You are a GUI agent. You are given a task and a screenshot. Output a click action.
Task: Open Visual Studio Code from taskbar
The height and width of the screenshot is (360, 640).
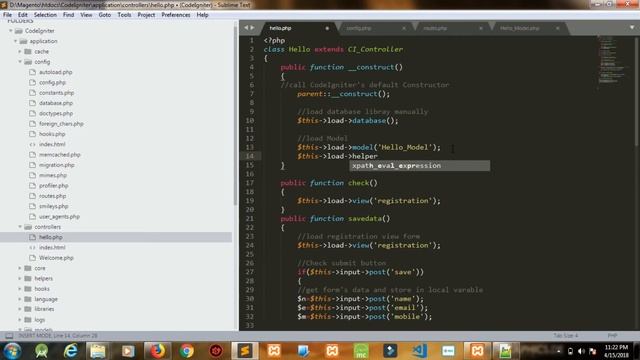coord(419,351)
